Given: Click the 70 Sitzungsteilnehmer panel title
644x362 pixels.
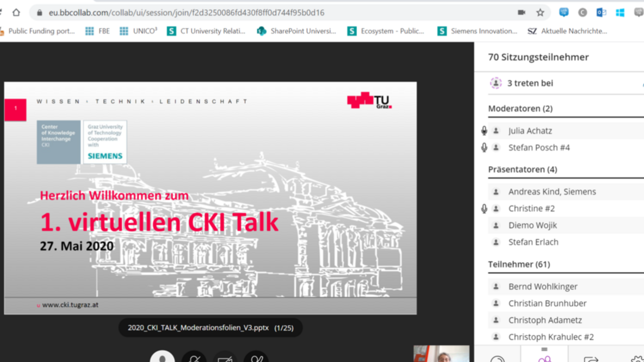Looking at the screenshot, I should (x=538, y=57).
